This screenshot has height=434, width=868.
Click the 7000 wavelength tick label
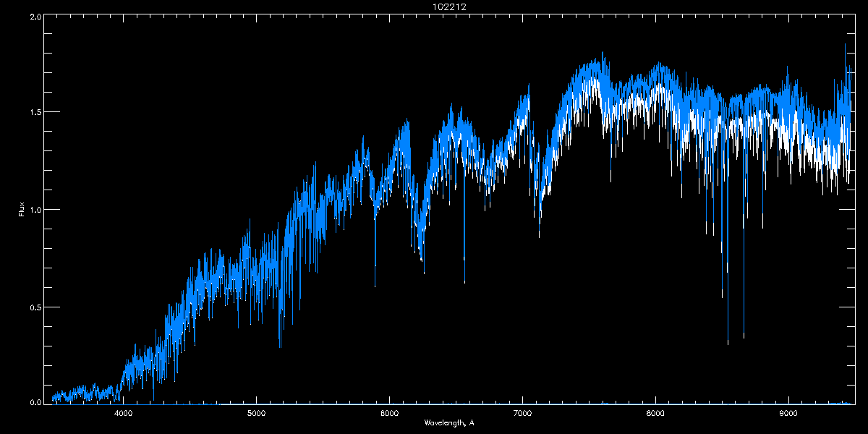pos(522,414)
